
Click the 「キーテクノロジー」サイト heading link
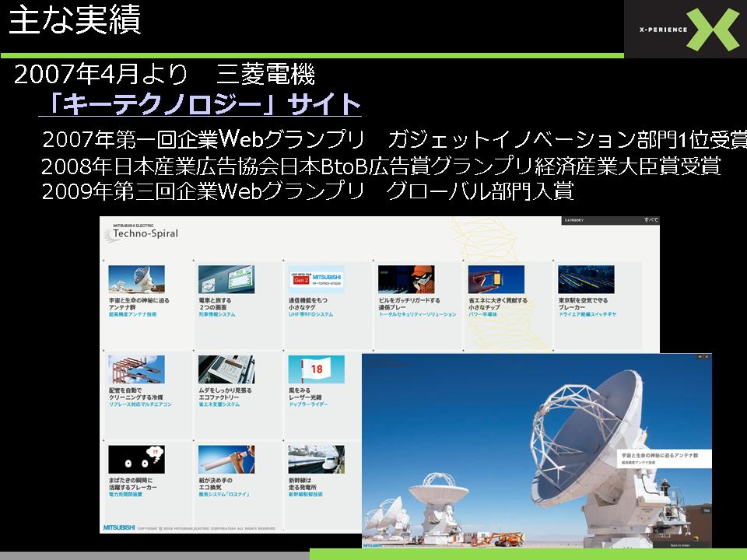tap(200, 103)
